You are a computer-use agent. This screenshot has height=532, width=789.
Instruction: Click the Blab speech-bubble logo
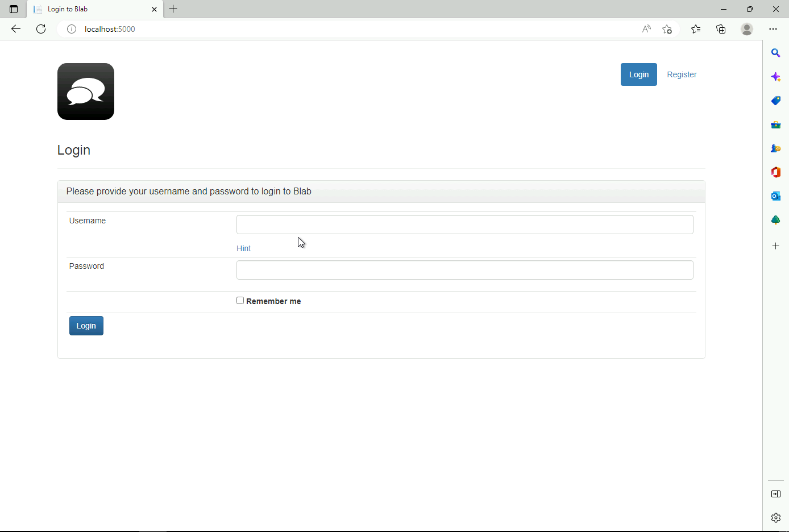[86, 92]
